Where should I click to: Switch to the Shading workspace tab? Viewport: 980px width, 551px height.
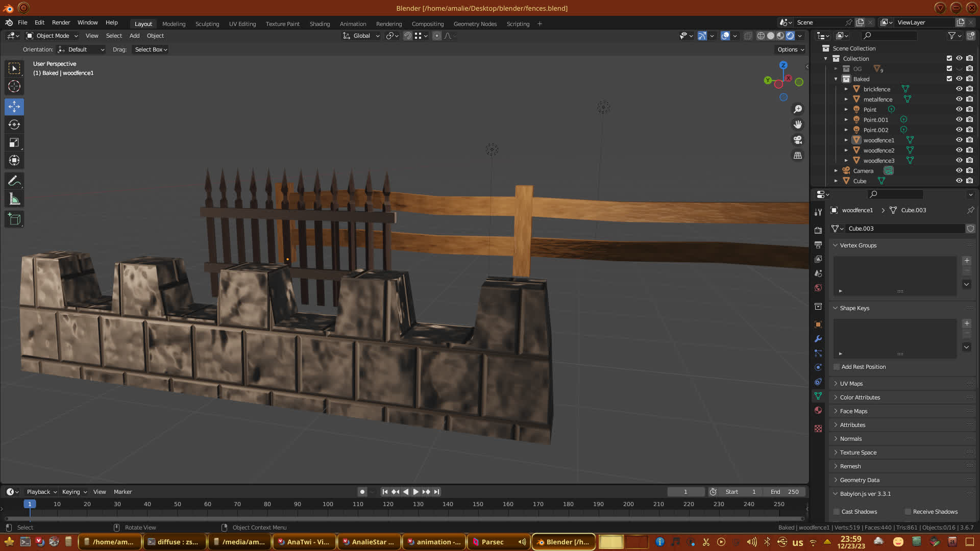(320, 24)
